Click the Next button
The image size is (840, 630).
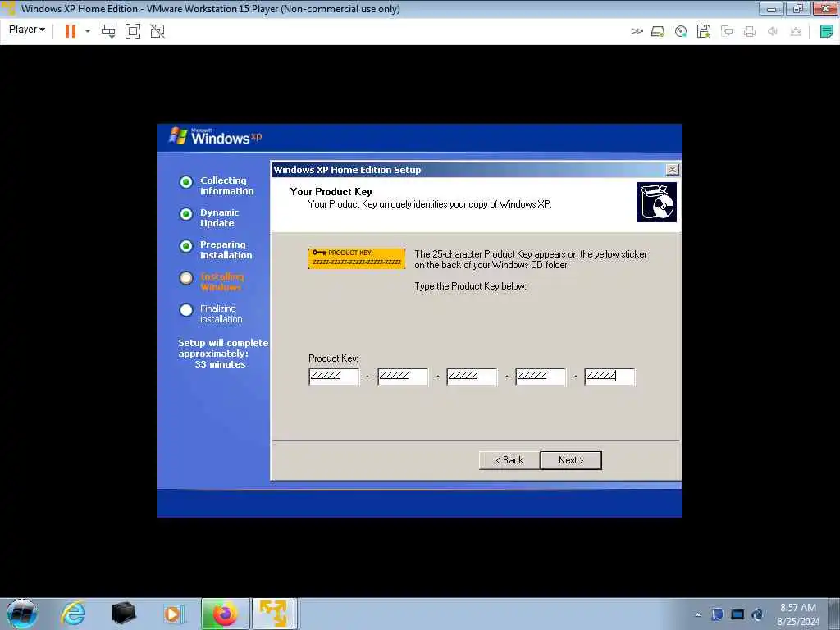click(x=571, y=460)
